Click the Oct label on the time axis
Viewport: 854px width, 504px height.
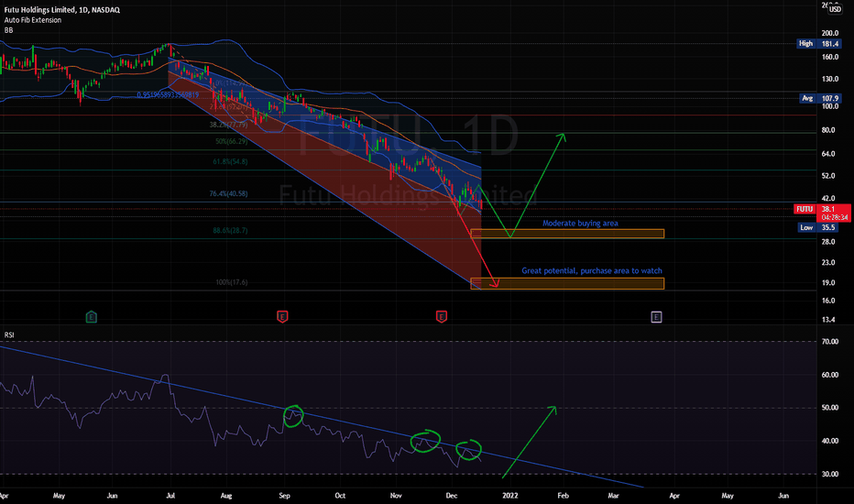tap(340, 496)
